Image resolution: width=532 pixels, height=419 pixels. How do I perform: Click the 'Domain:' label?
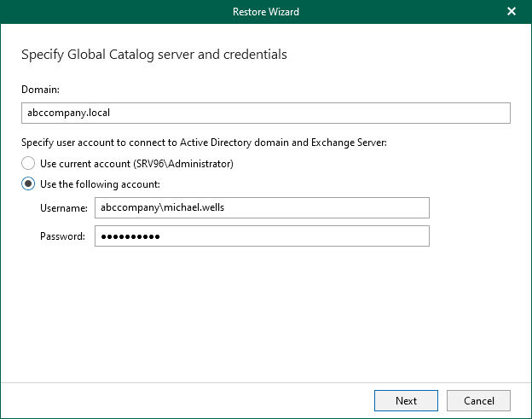coord(39,90)
